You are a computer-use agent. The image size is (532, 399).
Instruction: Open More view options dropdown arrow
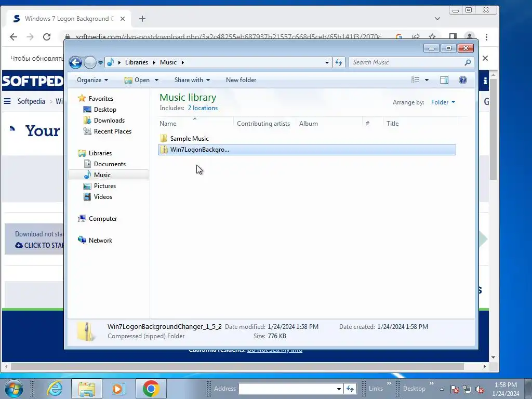pyautogui.click(x=427, y=80)
